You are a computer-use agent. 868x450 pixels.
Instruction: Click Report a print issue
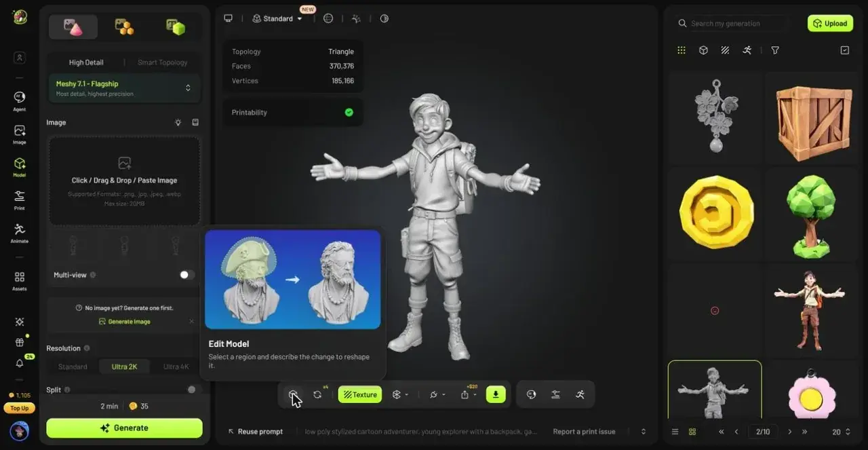(584, 432)
